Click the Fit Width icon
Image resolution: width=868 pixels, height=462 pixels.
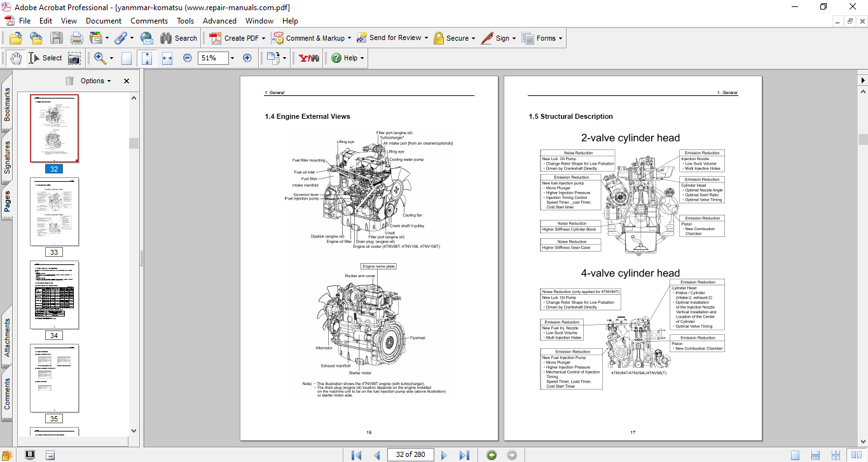pos(167,58)
